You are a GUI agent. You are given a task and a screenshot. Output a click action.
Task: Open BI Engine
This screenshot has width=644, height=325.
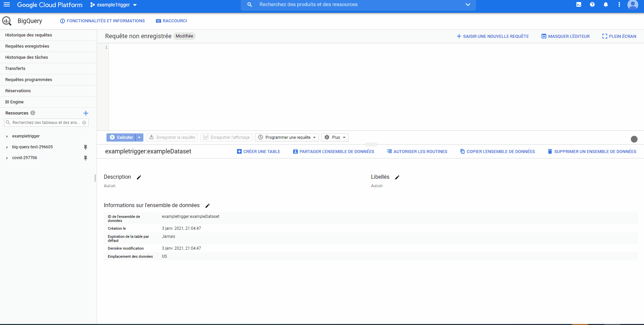[48, 102]
